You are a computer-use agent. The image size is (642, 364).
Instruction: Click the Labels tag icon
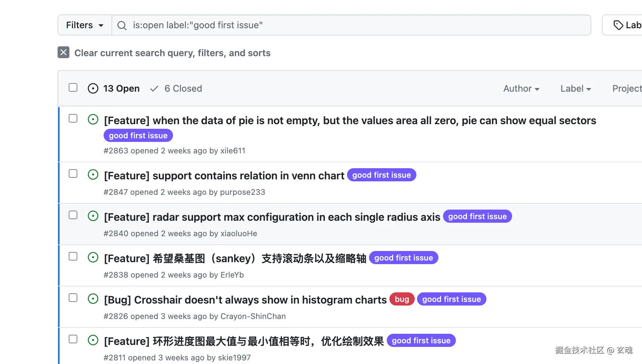pyautogui.click(x=618, y=25)
